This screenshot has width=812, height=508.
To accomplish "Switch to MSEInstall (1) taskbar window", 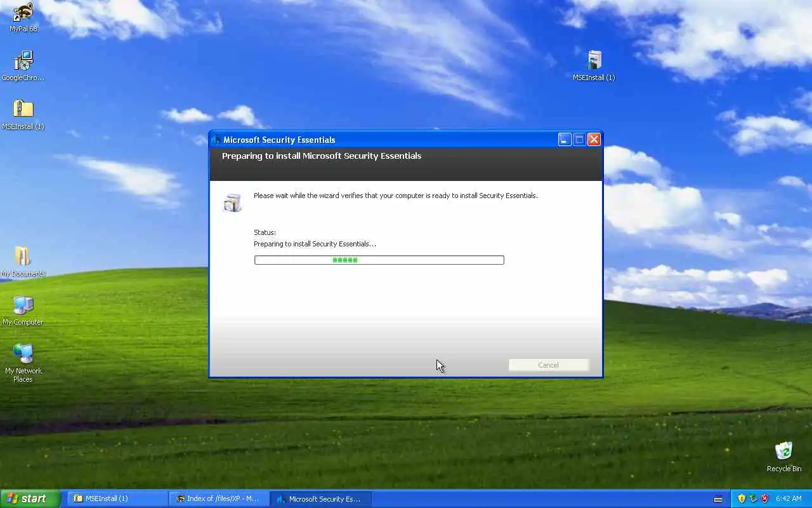I will coord(118,499).
